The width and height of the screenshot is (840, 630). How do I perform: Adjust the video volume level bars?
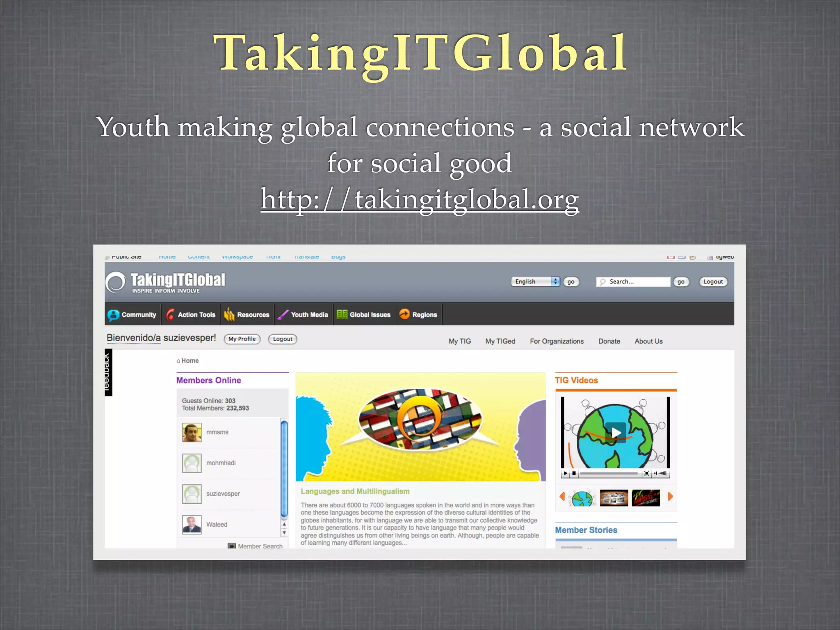662,473
